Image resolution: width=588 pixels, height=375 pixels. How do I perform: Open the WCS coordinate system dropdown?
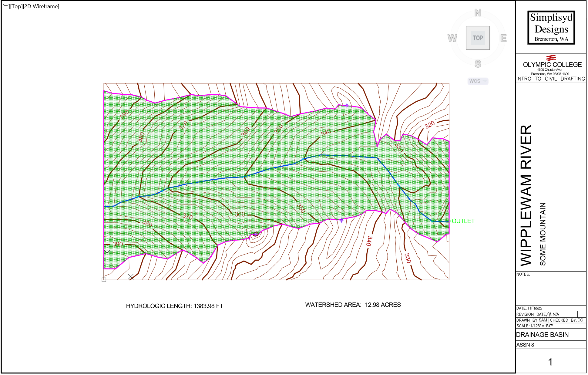[478, 81]
